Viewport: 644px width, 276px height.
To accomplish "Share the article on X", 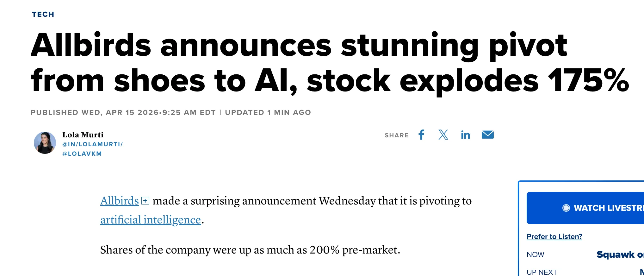I will pyautogui.click(x=443, y=135).
